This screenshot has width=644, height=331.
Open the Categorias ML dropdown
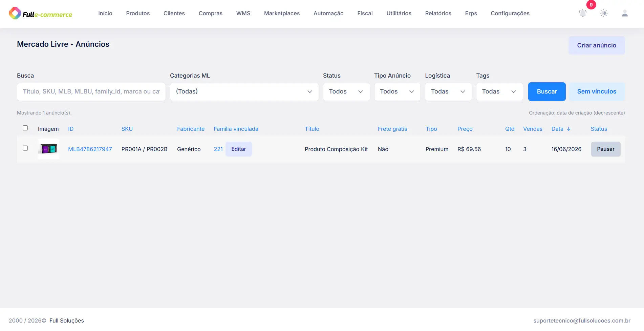pyautogui.click(x=244, y=92)
